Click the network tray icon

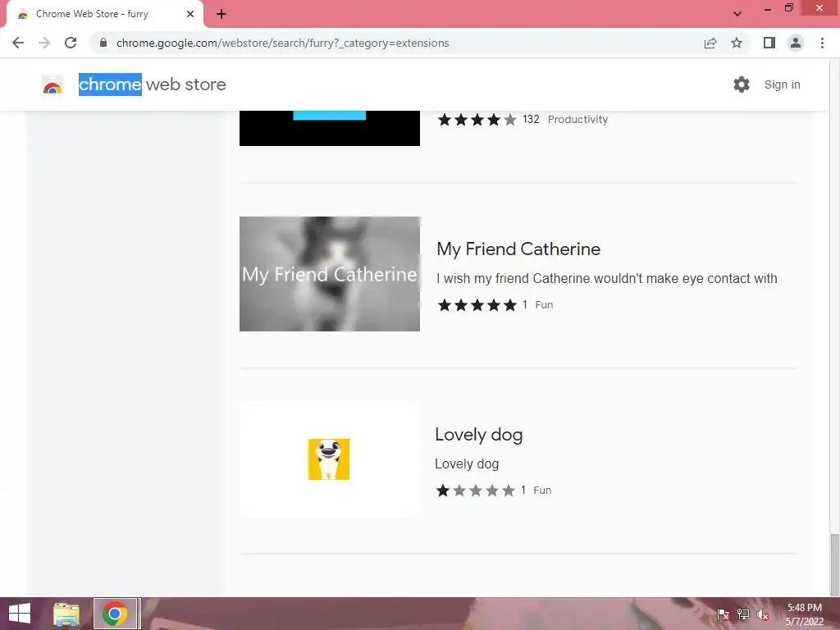(x=743, y=614)
